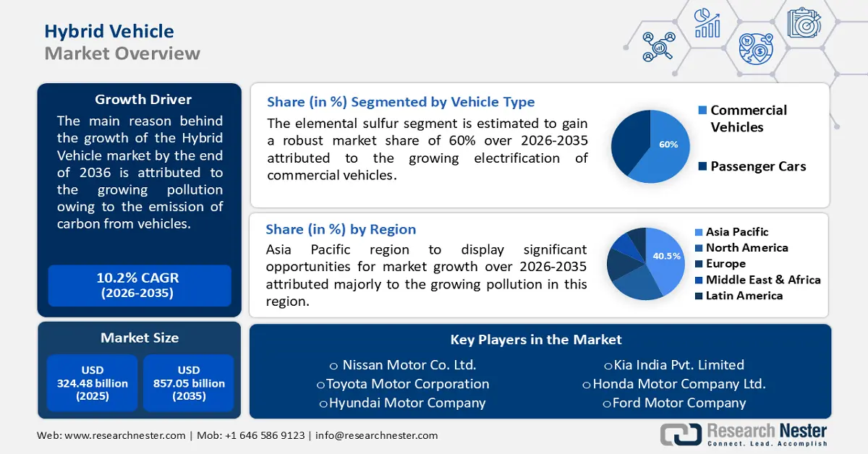The width and height of the screenshot is (868, 454).
Task: Click the North America legend swatch
Action: pos(698,248)
